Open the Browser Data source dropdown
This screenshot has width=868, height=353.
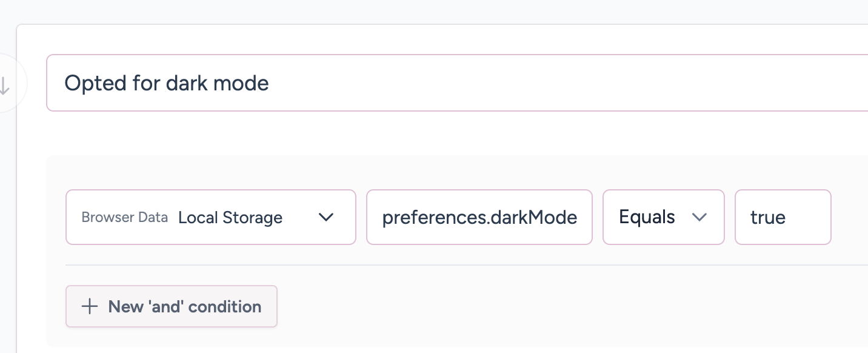(210, 217)
